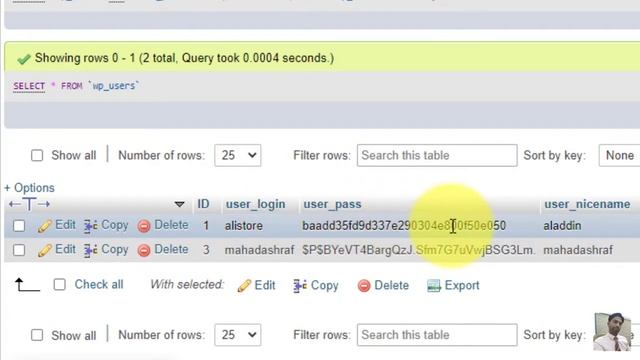Click Delete link for mahadashraf row
The width and height of the screenshot is (640, 360).
(x=171, y=249)
